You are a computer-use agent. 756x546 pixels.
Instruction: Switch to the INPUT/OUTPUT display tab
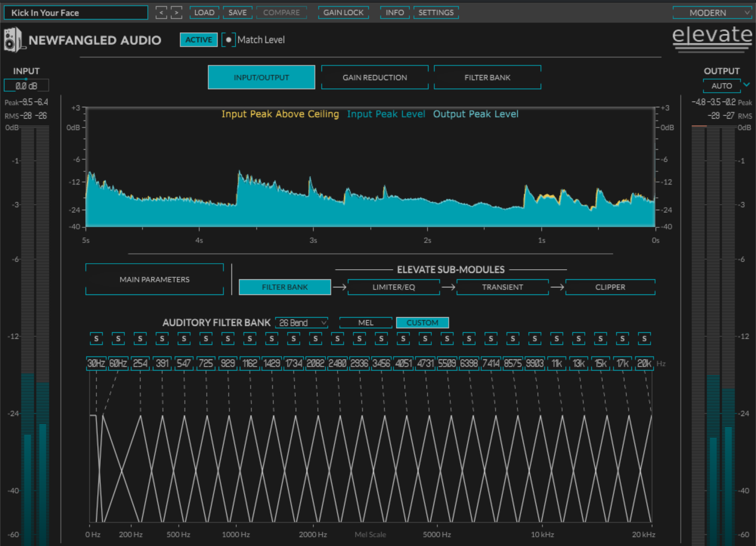pyautogui.click(x=261, y=77)
